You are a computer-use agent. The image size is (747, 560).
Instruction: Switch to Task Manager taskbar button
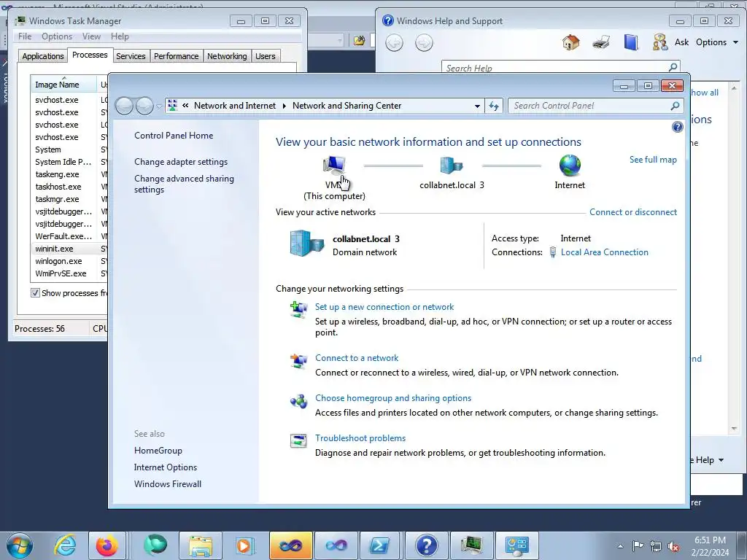click(471, 545)
